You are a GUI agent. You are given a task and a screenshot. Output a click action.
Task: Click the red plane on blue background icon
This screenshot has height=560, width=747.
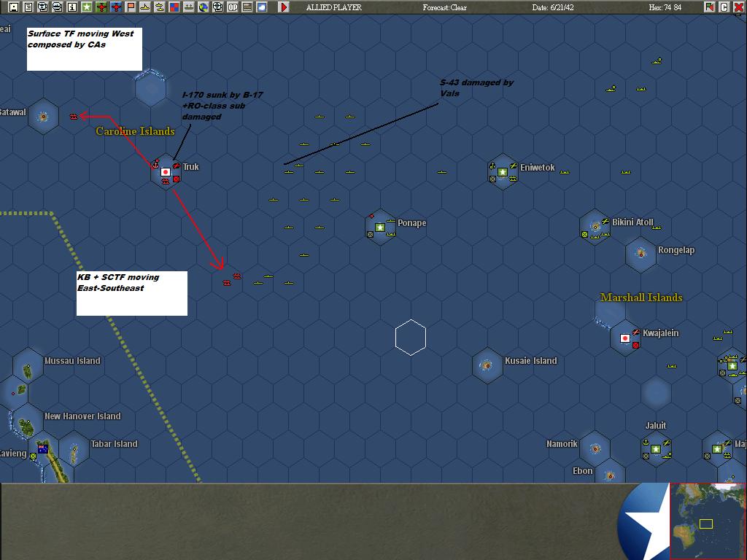116,7
